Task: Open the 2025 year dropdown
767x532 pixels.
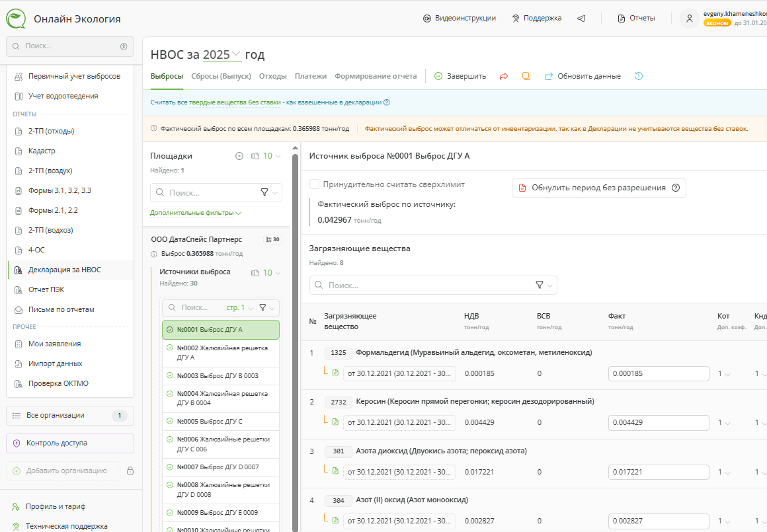Action: tap(222, 55)
